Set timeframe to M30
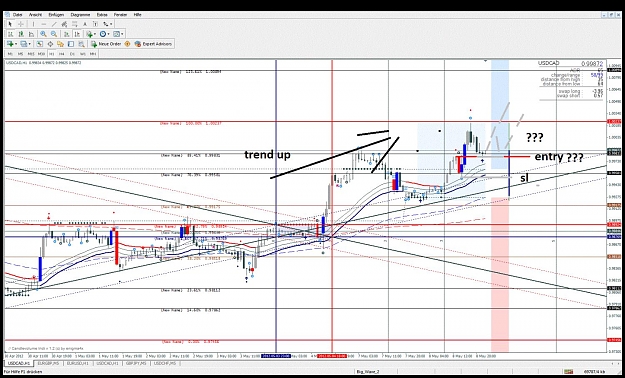 point(41,54)
